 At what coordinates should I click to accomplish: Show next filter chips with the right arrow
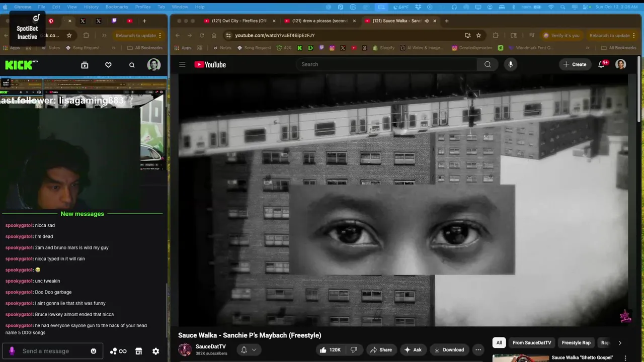(620, 343)
